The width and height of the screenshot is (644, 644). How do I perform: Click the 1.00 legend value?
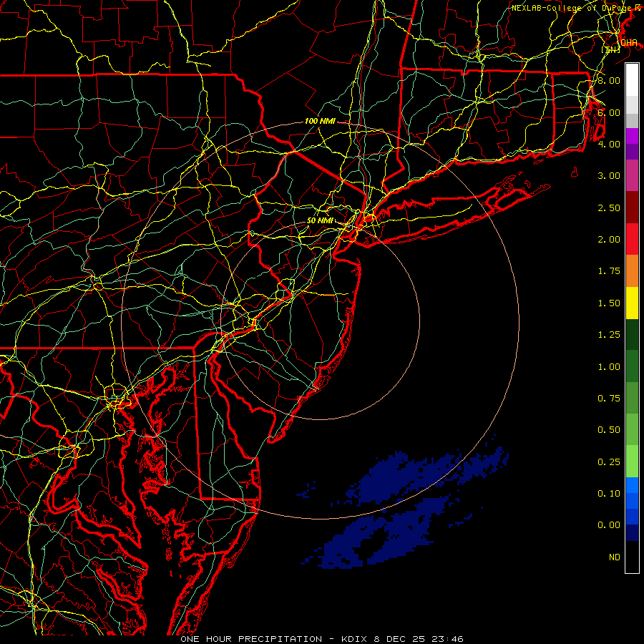609,367
